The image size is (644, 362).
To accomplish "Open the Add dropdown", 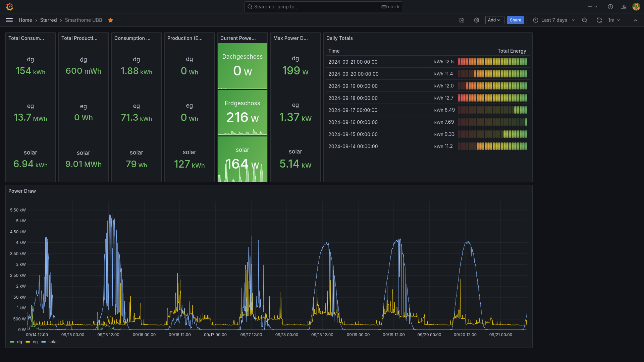I will pyautogui.click(x=494, y=20).
